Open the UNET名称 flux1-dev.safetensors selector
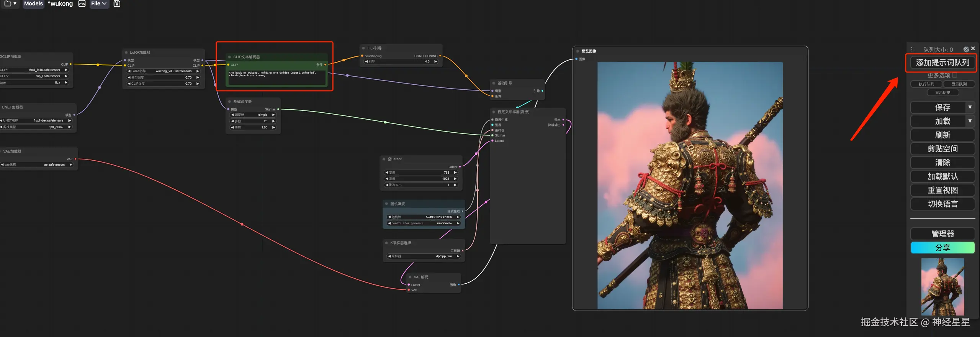The height and width of the screenshot is (337, 980). (x=36, y=120)
